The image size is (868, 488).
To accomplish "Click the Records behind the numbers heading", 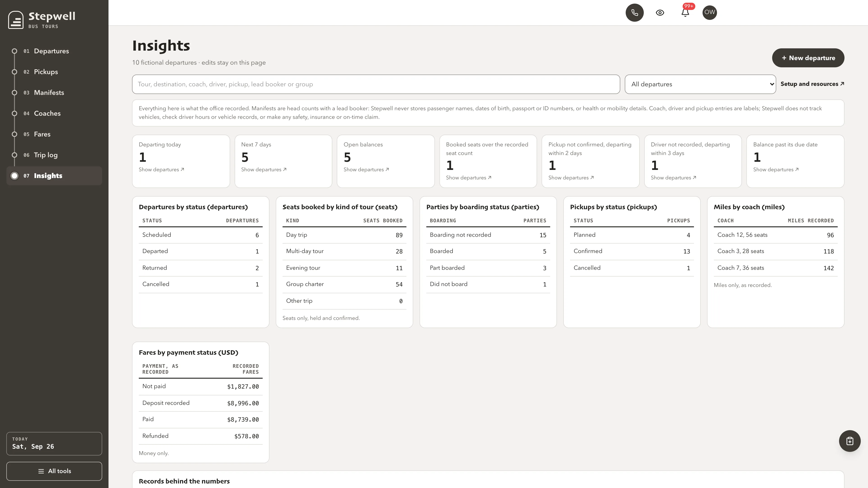I will 184,481.
